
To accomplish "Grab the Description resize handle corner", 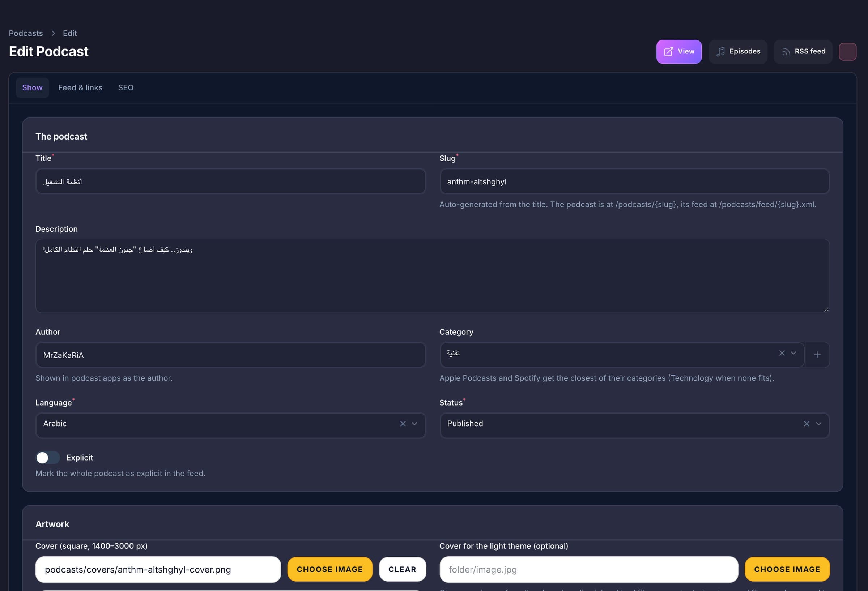I will coord(826,309).
